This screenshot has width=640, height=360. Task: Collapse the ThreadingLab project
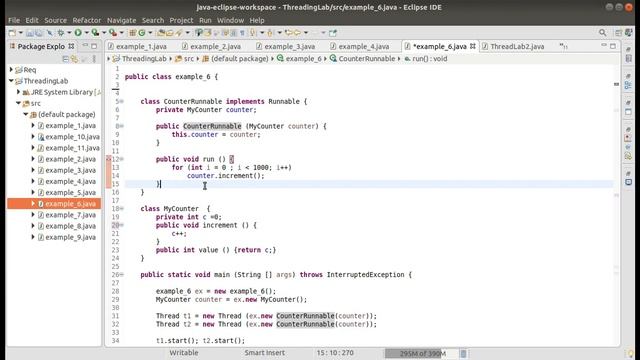coord(11,81)
